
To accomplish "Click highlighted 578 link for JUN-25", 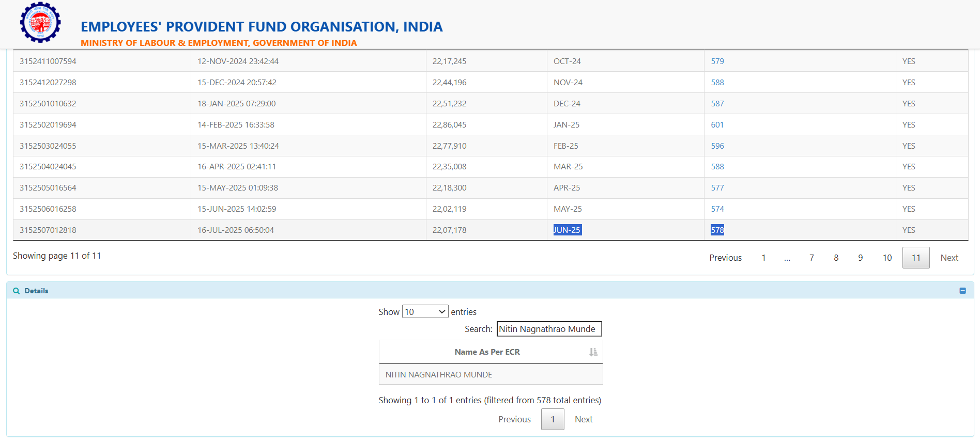I will pos(717,230).
